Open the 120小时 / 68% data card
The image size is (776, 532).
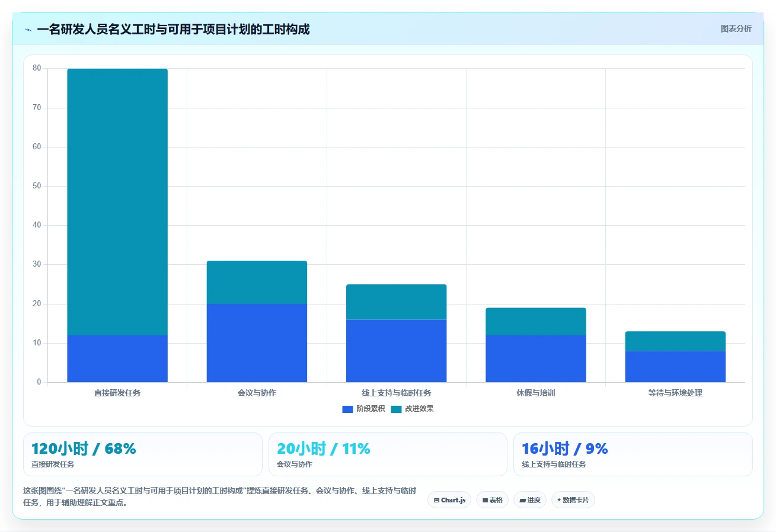(142, 454)
